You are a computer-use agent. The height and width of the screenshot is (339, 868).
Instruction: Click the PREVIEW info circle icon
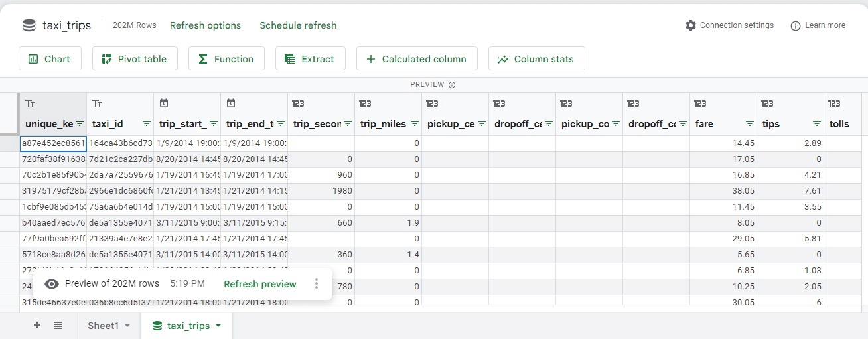[x=452, y=85]
